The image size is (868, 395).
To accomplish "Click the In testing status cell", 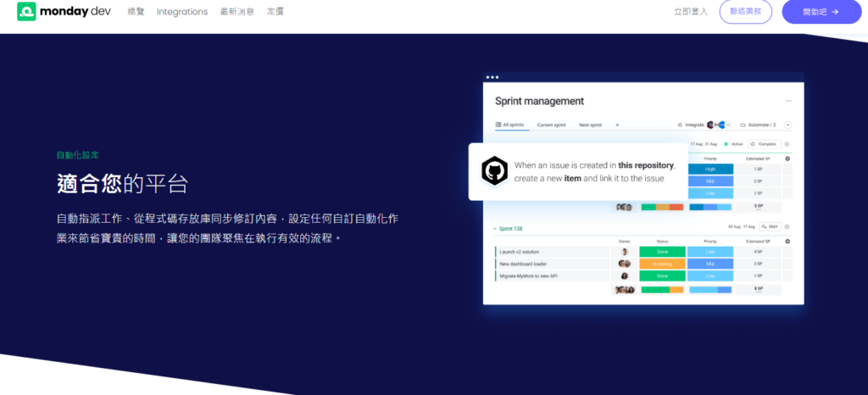I will tap(663, 264).
